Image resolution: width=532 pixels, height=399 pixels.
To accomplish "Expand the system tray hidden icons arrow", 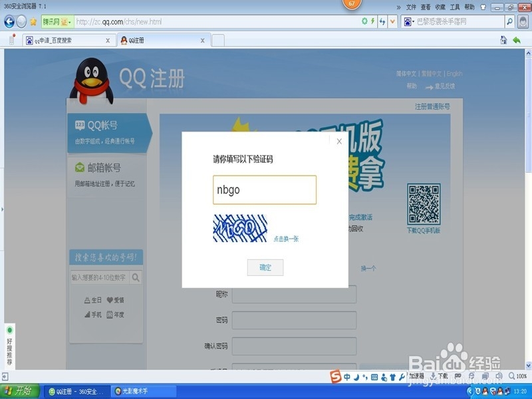I will pos(470,392).
